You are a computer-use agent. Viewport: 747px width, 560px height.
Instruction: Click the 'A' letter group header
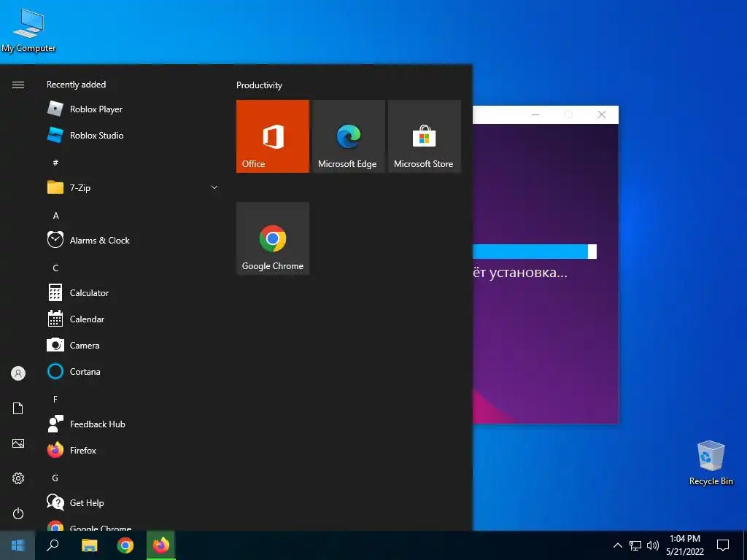[55, 215]
